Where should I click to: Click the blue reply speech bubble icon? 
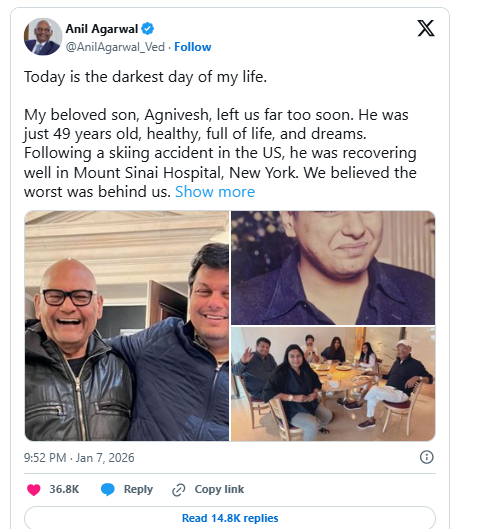coord(108,490)
